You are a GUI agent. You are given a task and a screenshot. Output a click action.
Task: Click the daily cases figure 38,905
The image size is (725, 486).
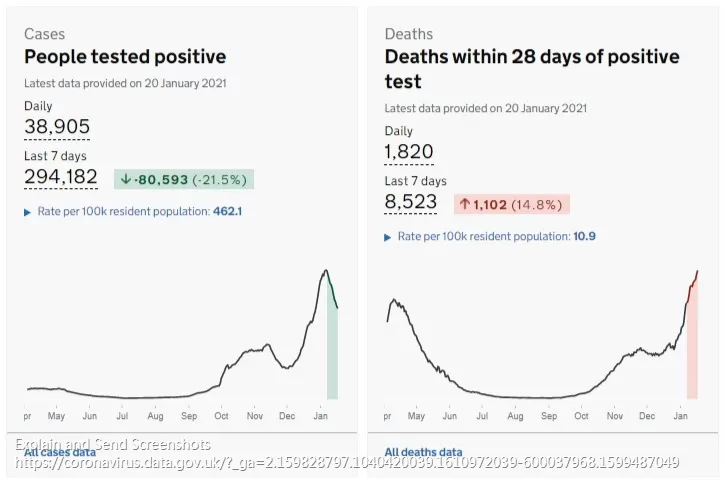point(57,127)
